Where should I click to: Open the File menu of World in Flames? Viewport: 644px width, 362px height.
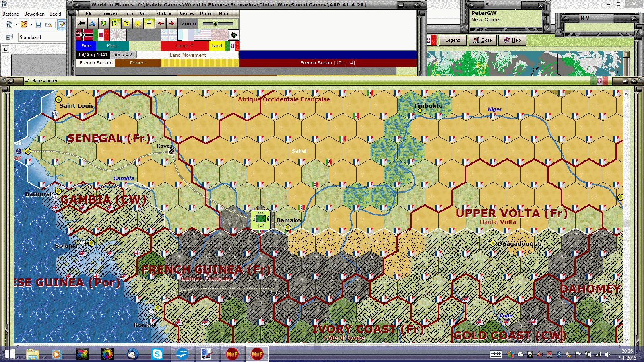[89, 14]
